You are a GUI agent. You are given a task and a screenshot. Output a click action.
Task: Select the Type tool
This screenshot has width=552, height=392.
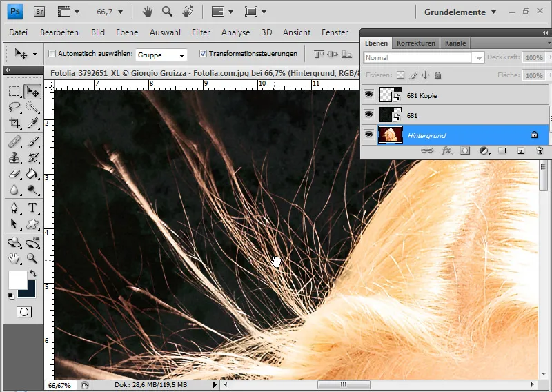click(x=32, y=208)
